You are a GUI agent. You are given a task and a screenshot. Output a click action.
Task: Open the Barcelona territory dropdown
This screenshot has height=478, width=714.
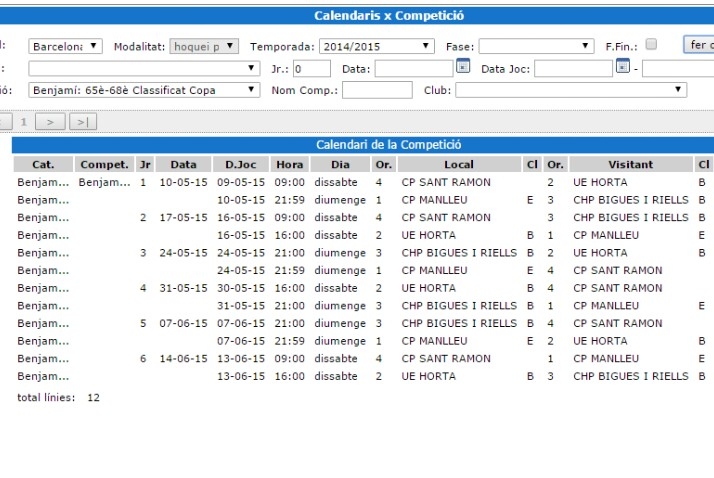click(65, 46)
